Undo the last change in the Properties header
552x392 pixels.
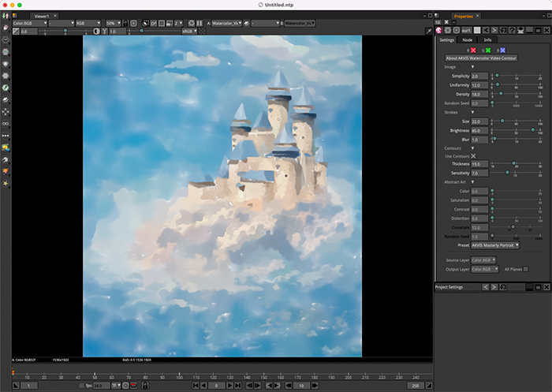click(486, 30)
